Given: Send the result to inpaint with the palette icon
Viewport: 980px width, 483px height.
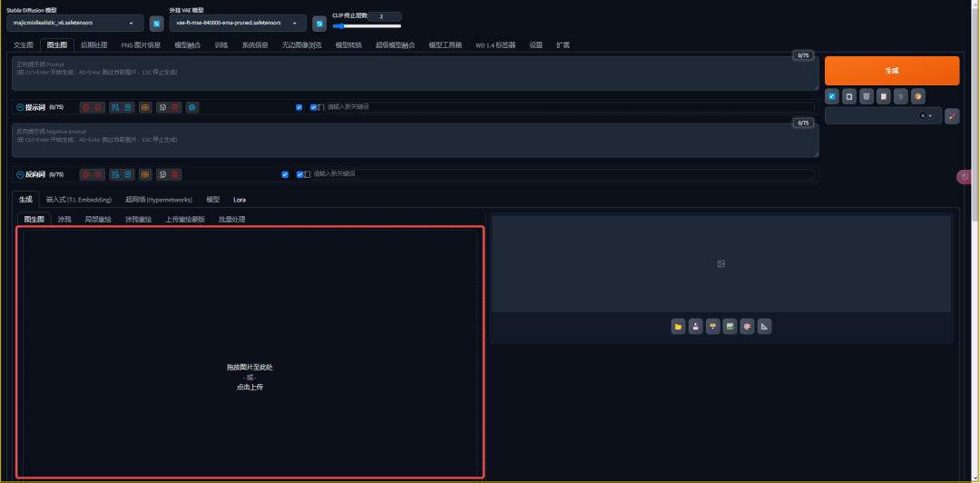Looking at the screenshot, I should pos(748,327).
